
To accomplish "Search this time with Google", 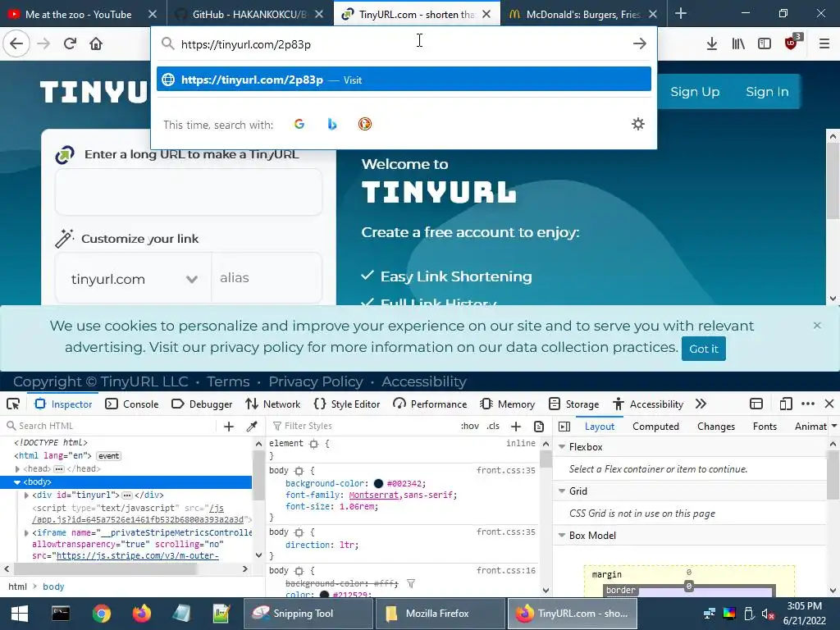I will pos(299,125).
